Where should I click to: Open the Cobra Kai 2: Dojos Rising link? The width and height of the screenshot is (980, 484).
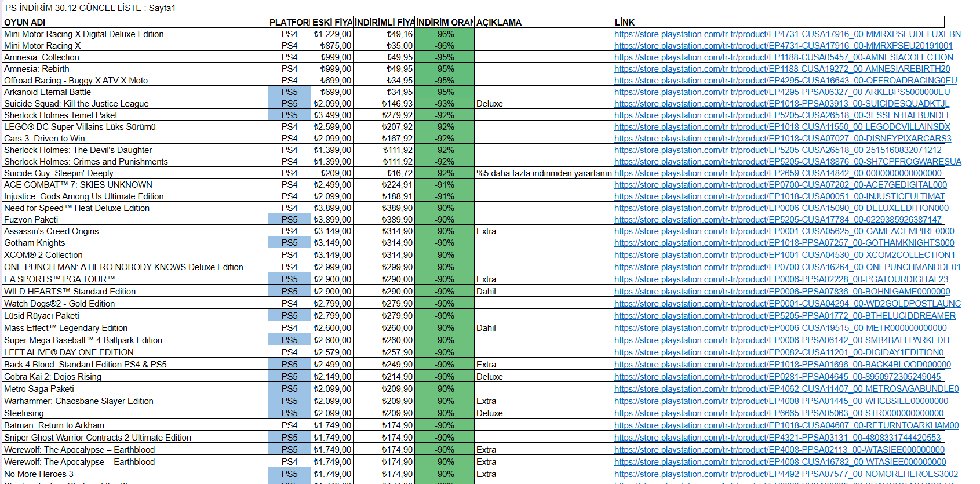tap(778, 377)
